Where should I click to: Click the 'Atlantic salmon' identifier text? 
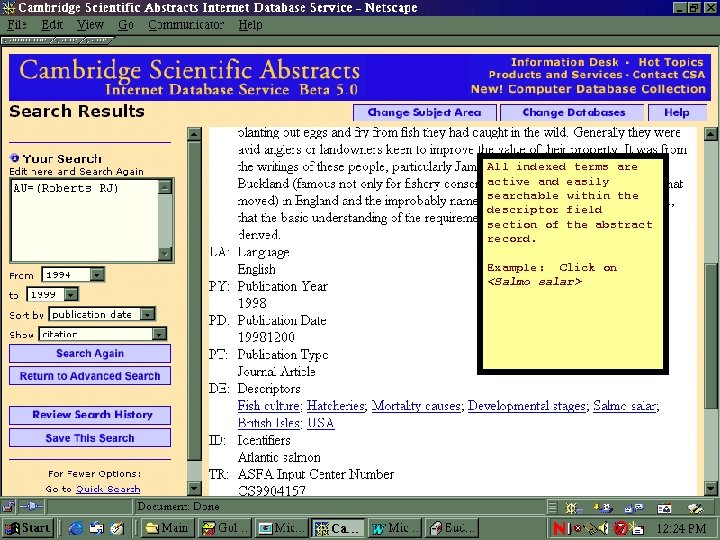[x=279, y=457]
